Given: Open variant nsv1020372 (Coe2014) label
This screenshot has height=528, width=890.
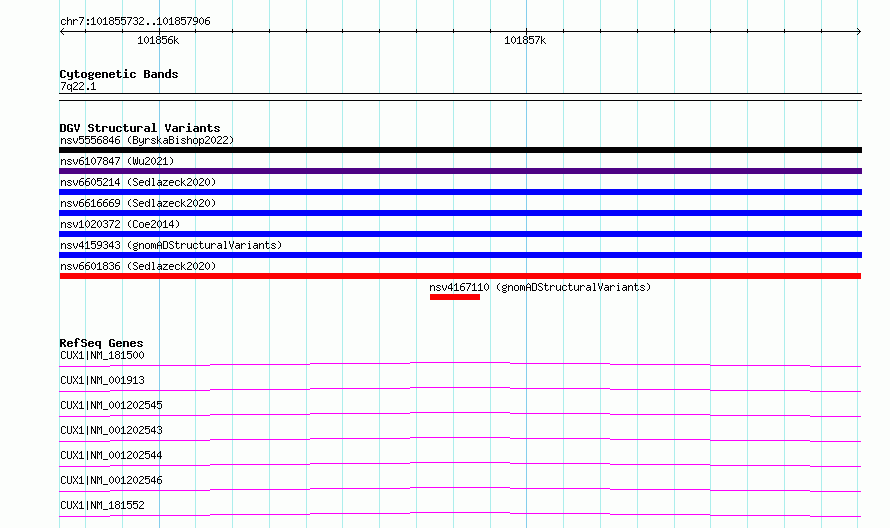Looking at the screenshot, I should pyautogui.click(x=120, y=224).
